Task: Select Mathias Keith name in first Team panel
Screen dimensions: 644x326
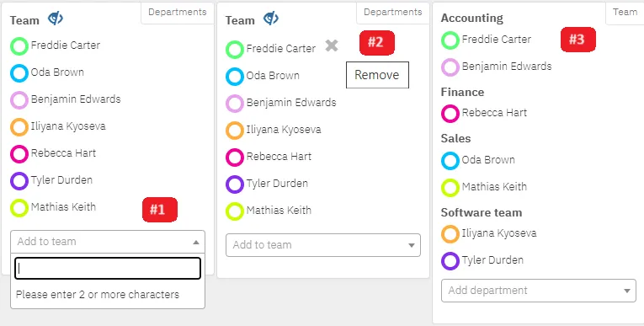Action: (x=64, y=206)
